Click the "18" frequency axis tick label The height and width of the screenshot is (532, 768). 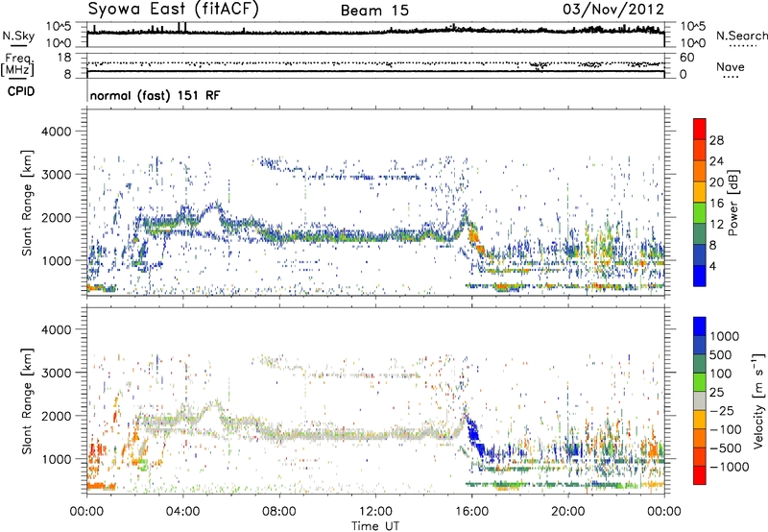pyautogui.click(x=64, y=58)
